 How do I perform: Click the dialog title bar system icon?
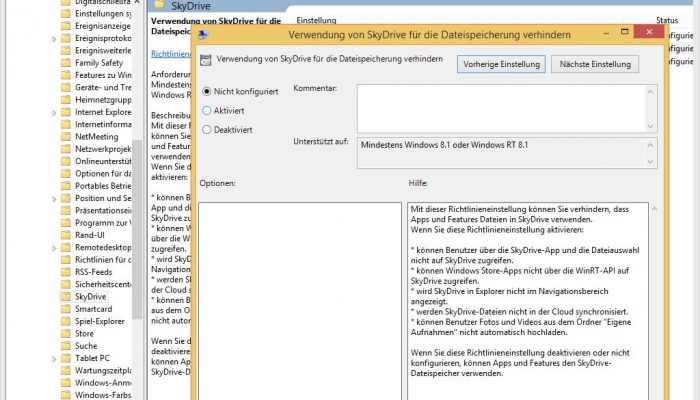point(203,34)
